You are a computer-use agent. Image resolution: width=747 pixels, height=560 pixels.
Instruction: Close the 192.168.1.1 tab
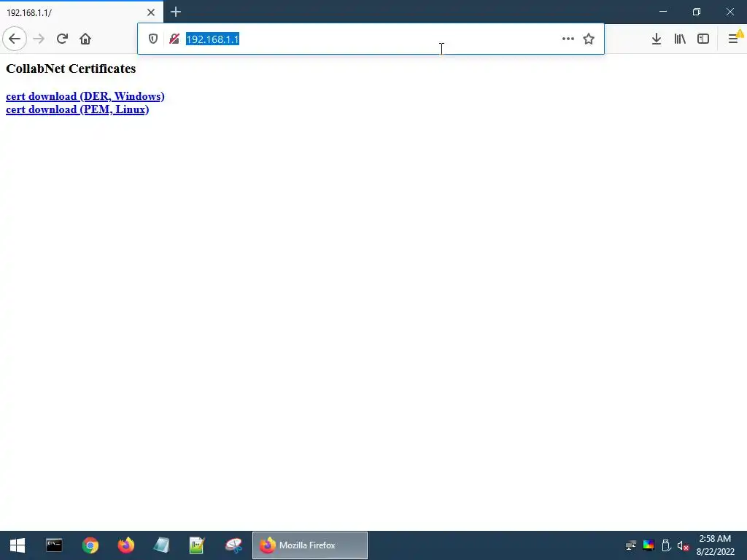tap(151, 12)
